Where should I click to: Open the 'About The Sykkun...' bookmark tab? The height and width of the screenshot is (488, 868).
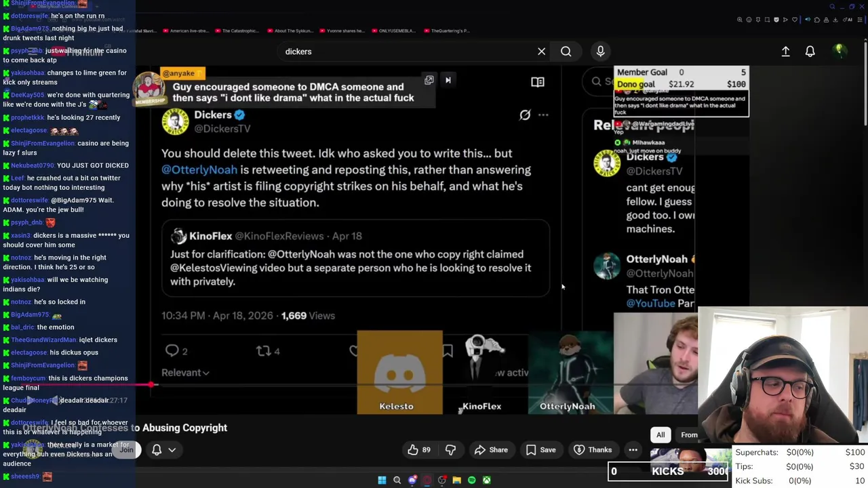point(290,30)
